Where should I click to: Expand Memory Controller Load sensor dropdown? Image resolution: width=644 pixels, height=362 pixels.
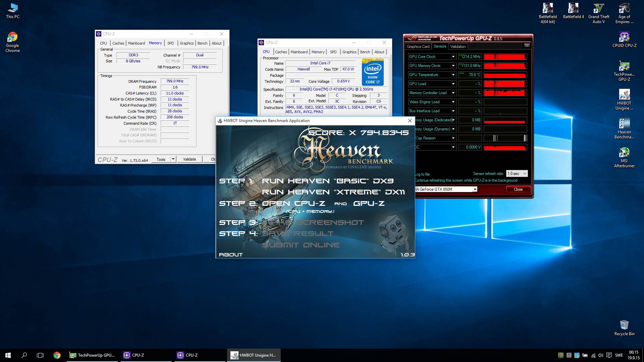(453, 93)
